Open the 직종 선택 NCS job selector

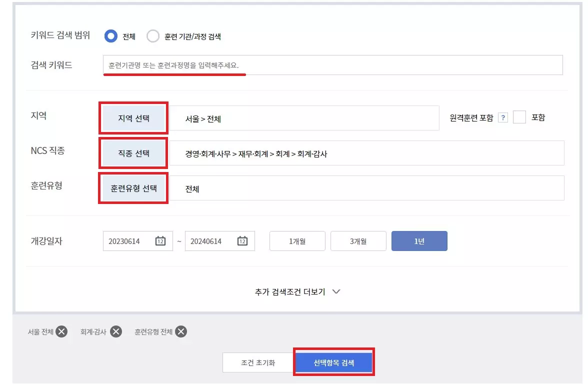(x=133, y=152)
